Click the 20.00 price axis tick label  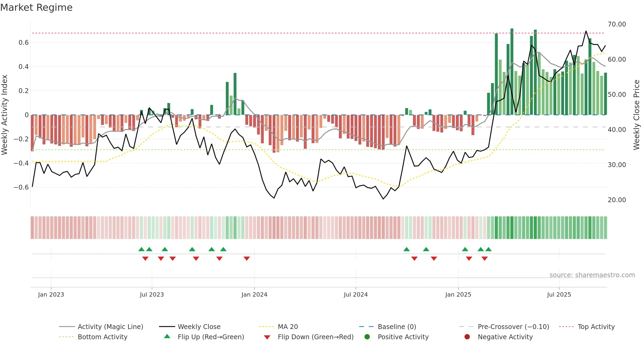[x=617, y=200]
